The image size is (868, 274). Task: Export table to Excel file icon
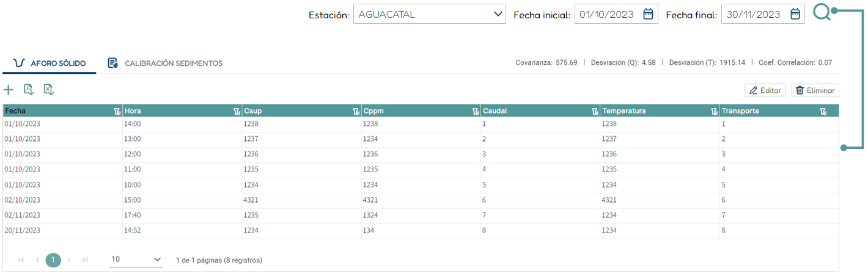49,90
